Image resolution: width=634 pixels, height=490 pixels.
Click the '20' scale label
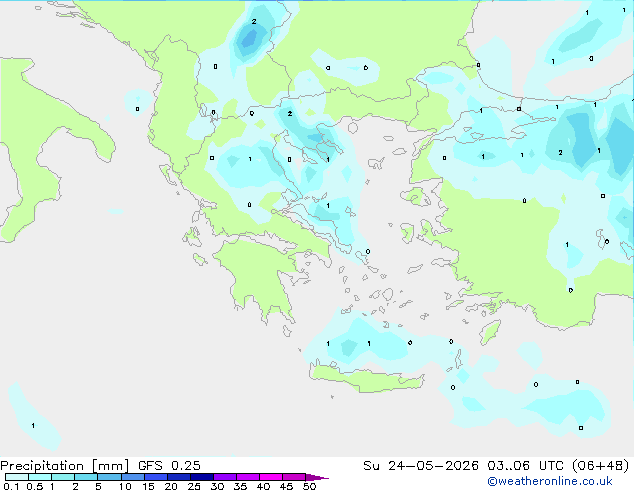171,486
